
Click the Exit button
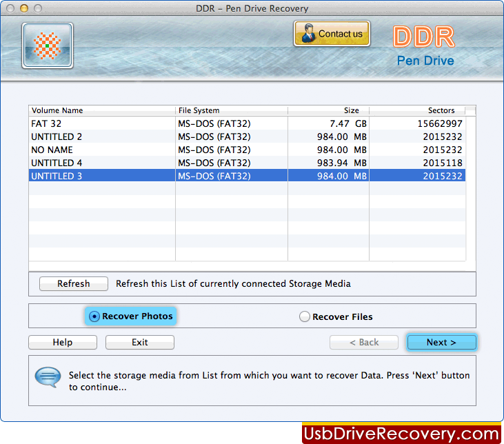[x=140, y=342]
